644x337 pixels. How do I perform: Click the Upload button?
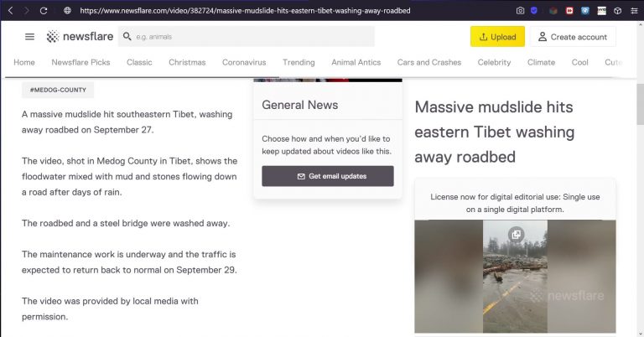pyautogui.click(x=497, y=37)
